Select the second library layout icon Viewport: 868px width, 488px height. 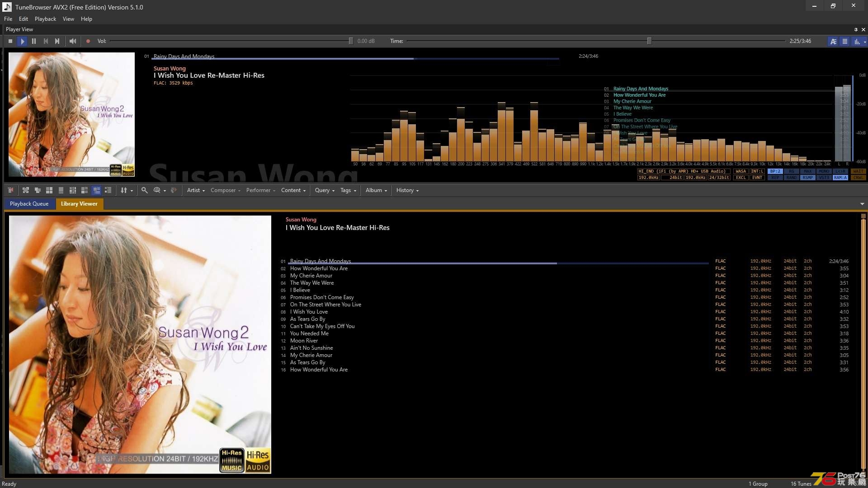[x=26, y=190]
